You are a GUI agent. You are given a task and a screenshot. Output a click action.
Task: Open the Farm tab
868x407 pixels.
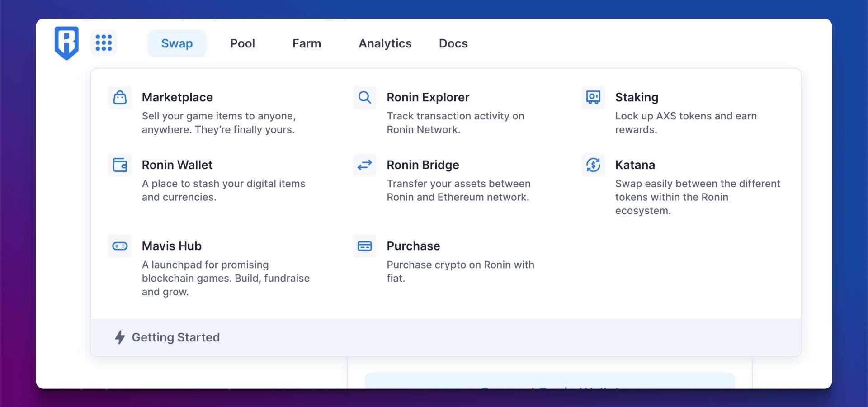coord(307,43)
